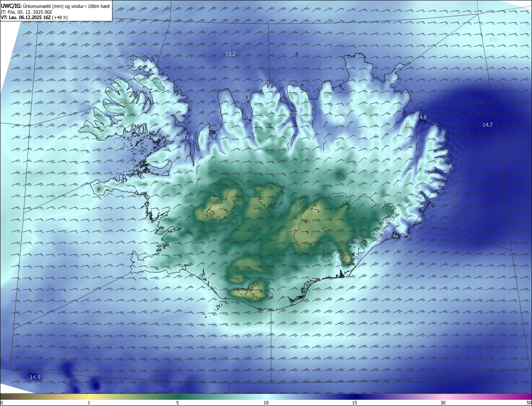
Task: Click the 1 tick label on the color scale
Action: 89,403
